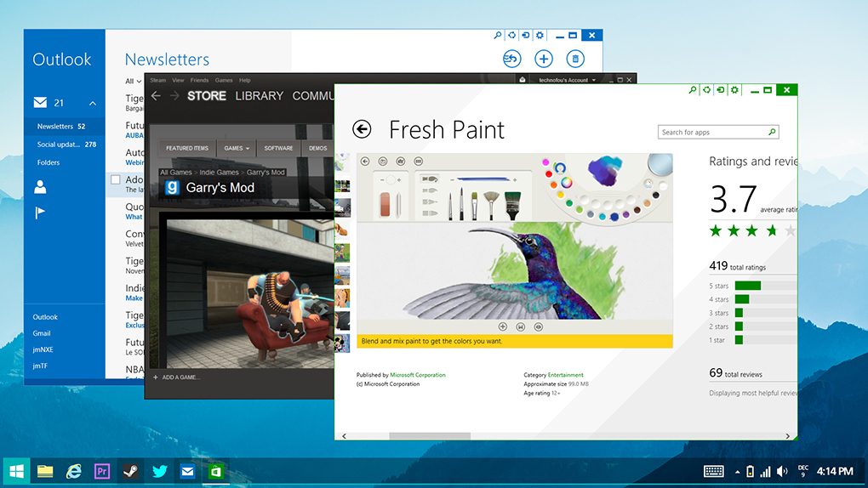
Task: Click Indie Games breadcrumb in Steam
Action: (x=219, y=172)
